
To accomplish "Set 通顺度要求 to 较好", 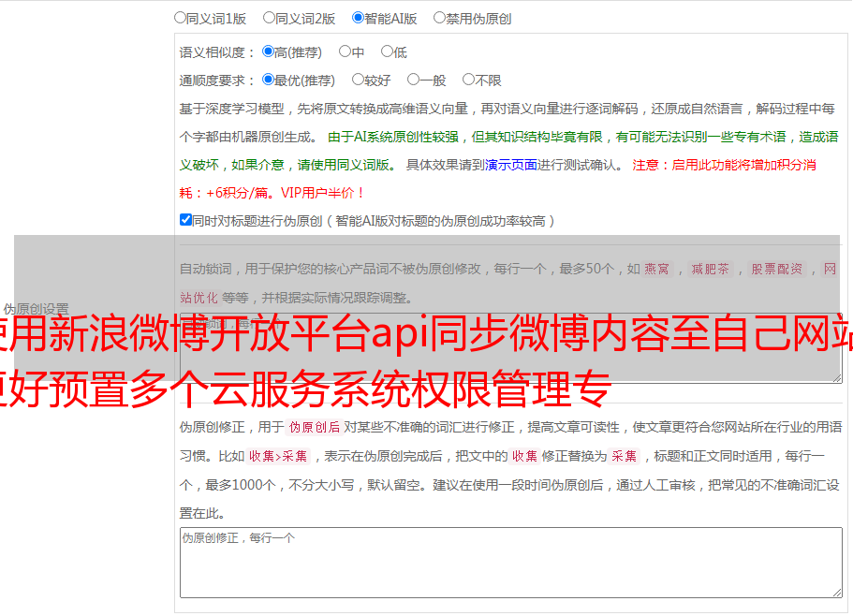I will pos(358,80).
